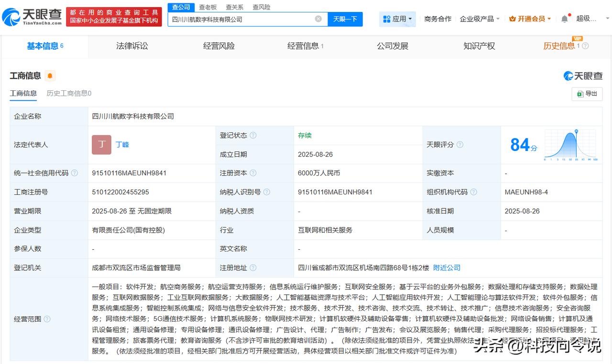Screen dimensions: 612x364
Task: Click help icon next to 纳税人识别号
Action: pyautogui.click(x=267, y=192)
